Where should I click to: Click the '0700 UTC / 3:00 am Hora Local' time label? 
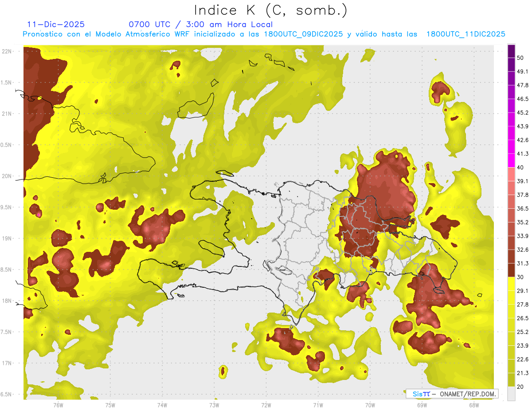click(x=200, y=24)
